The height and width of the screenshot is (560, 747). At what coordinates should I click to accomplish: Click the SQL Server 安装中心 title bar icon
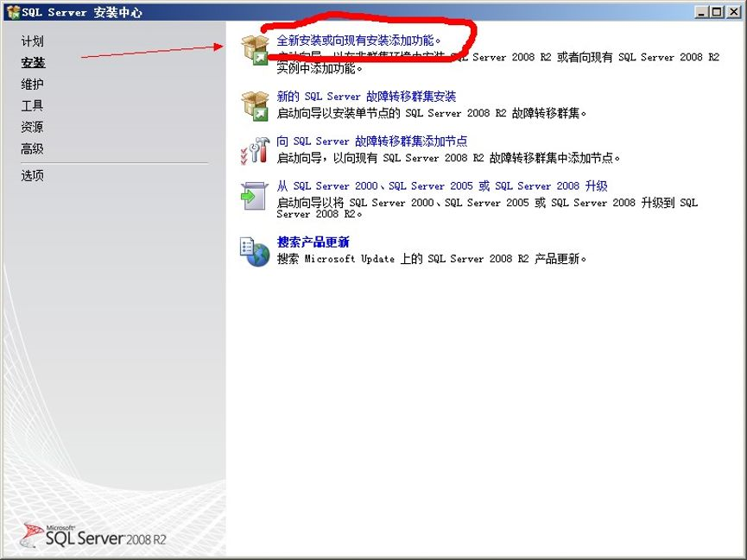click(12, 12)
